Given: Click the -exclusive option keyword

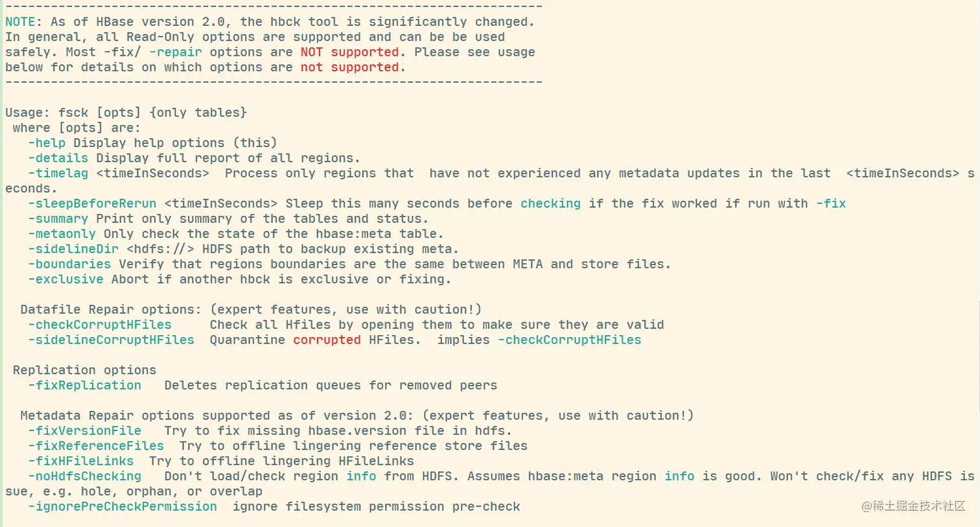Looking at the screenshot, I should click(x=65, y=279).
